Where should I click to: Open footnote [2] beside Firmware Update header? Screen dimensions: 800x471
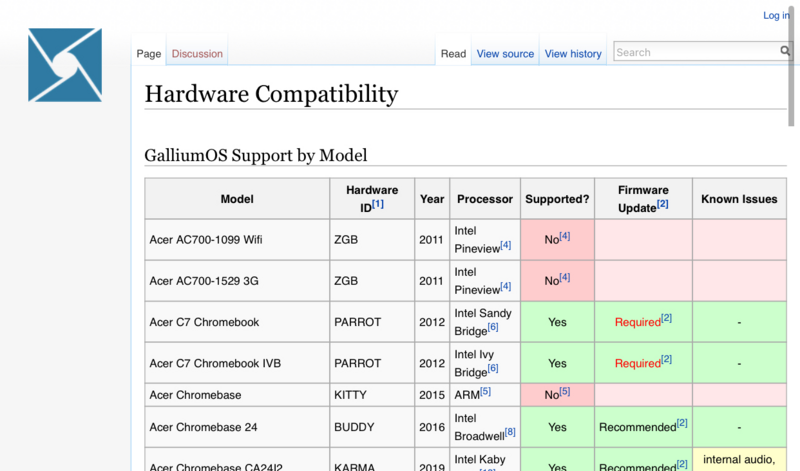click(x=662, y=204)
